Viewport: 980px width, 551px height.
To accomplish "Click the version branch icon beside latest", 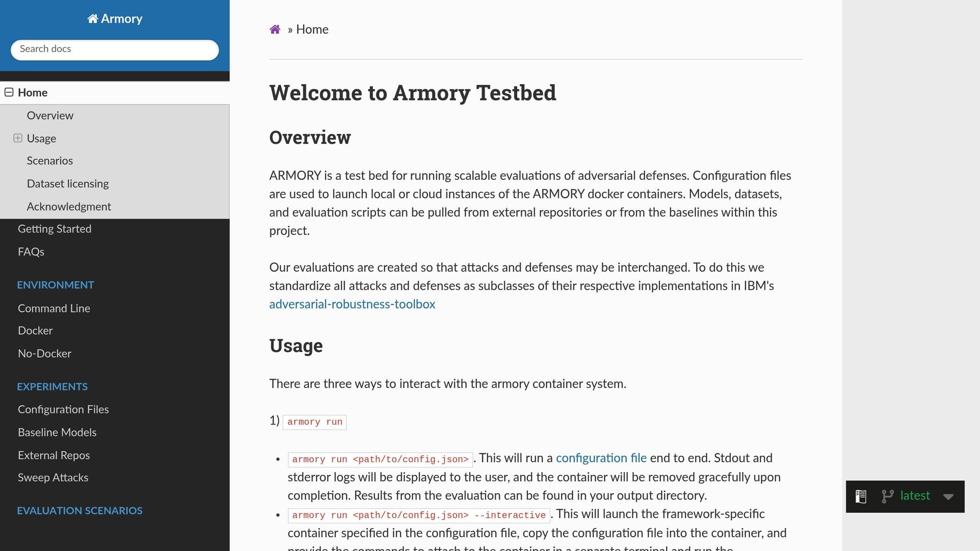I will pyautogui.click(x=888, y=496).
